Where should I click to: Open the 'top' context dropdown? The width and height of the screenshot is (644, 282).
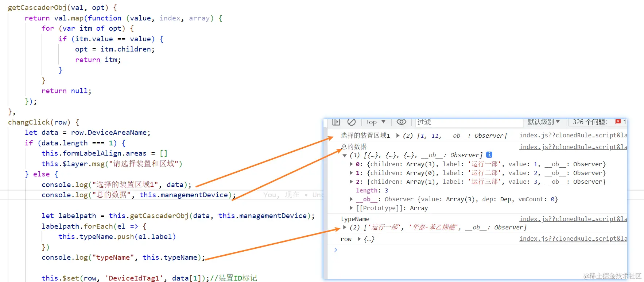click(376, 122)
